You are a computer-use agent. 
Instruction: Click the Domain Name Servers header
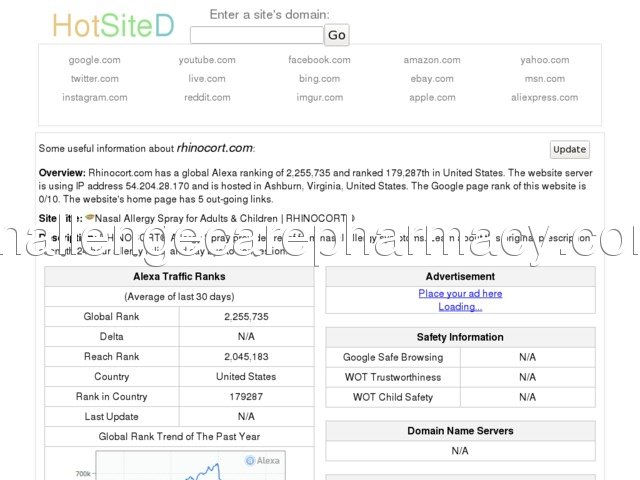[460, 431]
